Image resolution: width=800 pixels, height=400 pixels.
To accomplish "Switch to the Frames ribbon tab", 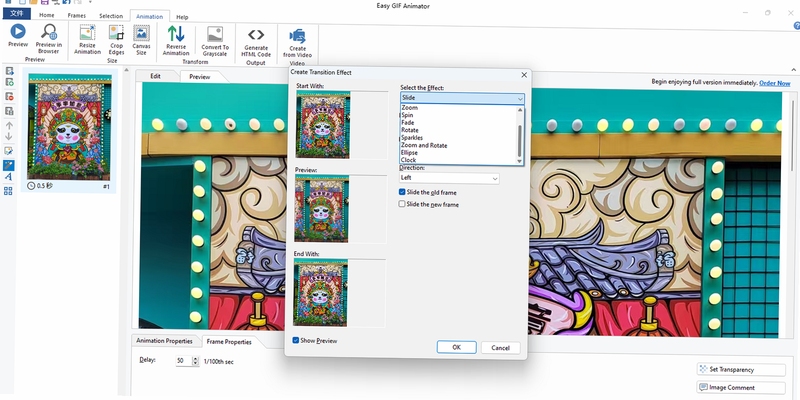I will [77, 15].
